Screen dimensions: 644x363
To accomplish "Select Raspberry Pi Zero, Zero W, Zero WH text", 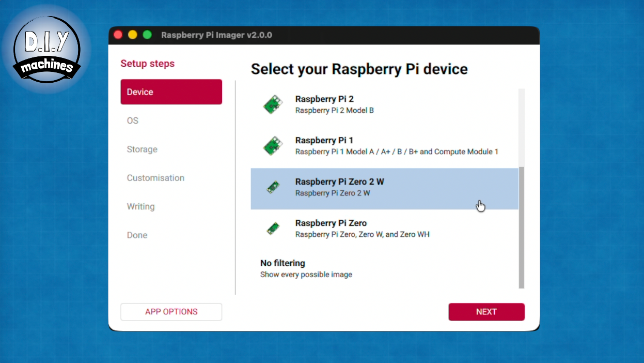I will pyautogui.click(x=362, y=234).
